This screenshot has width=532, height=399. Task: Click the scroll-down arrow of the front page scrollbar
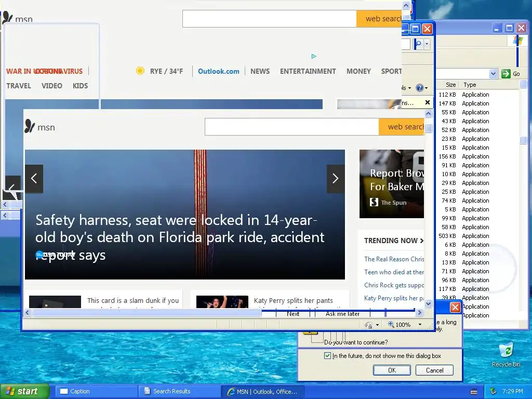[x=429, y=303]
